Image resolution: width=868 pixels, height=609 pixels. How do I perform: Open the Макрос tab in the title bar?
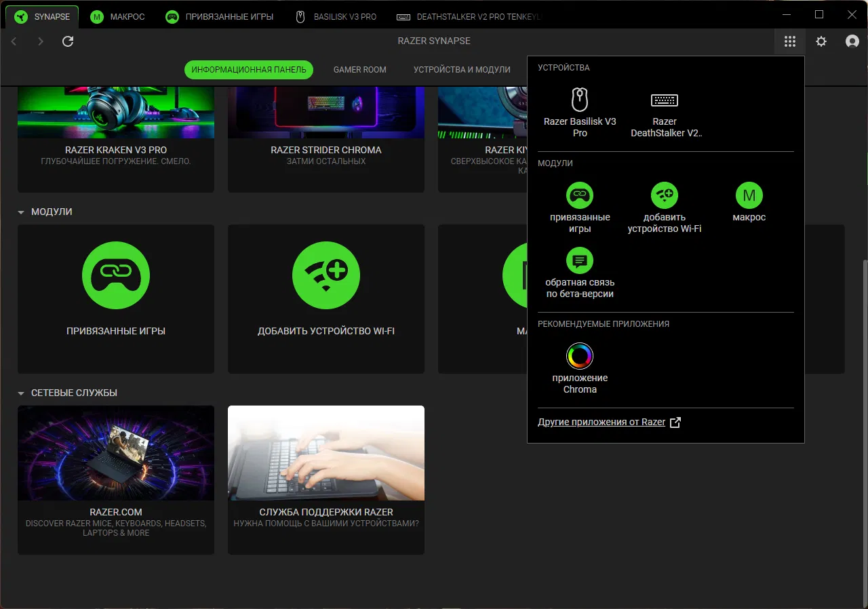pos(118,16)
